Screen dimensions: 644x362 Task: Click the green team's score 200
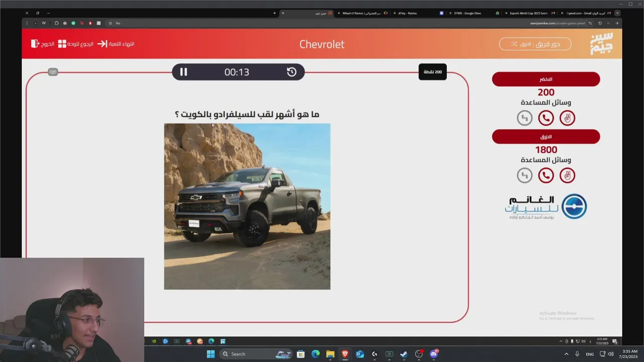(x=546, y=93)
